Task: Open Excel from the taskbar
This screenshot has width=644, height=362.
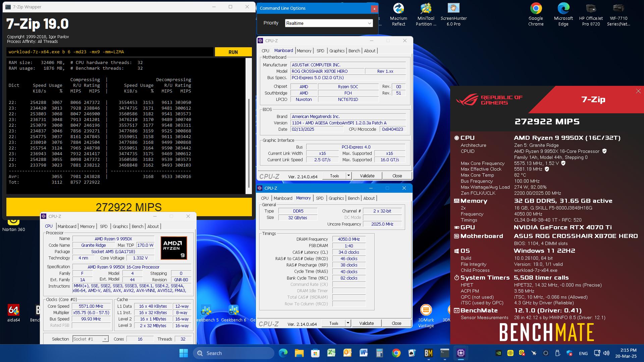Action: (x=331, y=353)
